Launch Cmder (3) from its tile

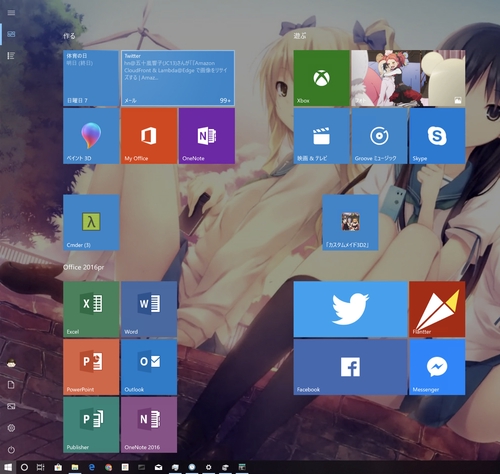click(x=91, y=222)
